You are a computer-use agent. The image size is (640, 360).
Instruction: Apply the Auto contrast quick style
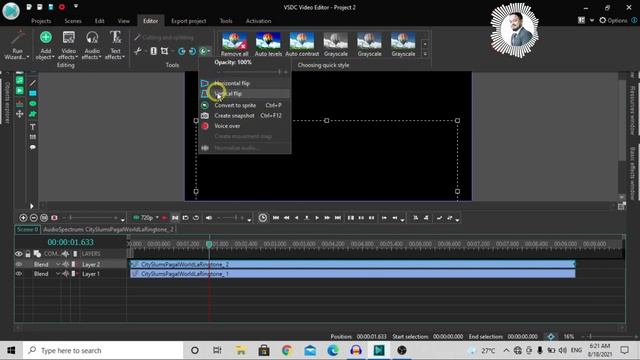[302, 44]
